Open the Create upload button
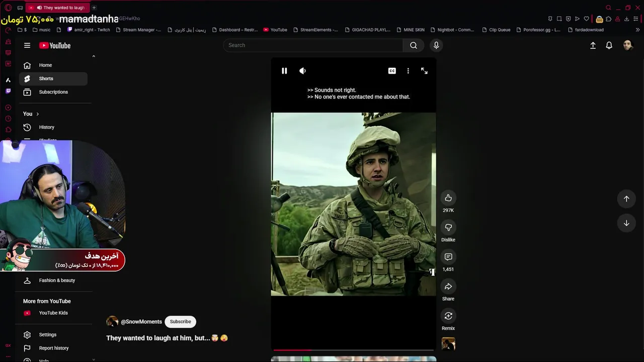The height and width of the screenshot is (362, 644). coord(593,45)
